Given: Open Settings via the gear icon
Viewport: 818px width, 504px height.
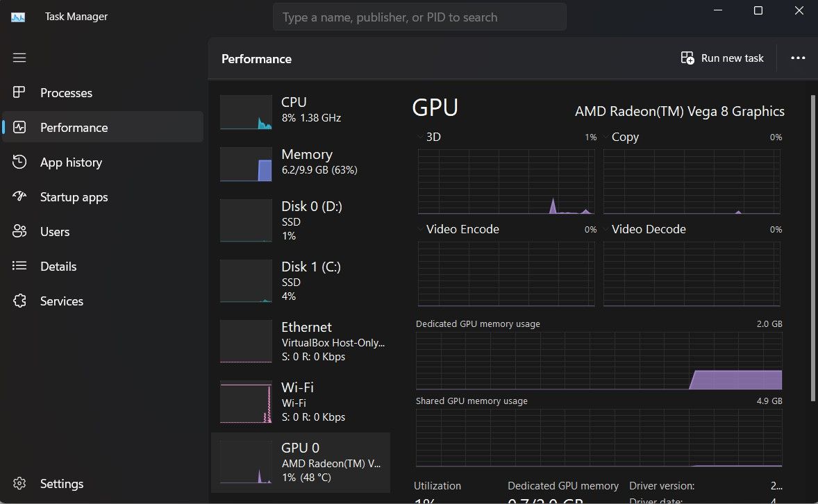Looking at the screenshot, I should pyautogui.click(x=19, y=483).
